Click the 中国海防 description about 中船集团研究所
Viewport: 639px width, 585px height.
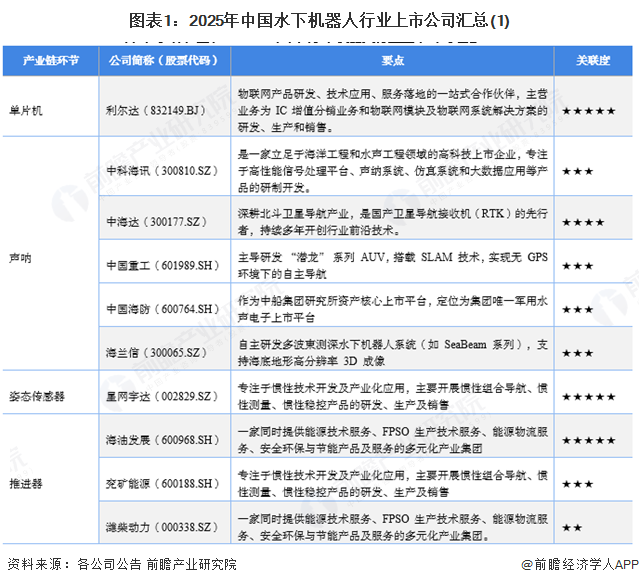[x=392, y=309]
